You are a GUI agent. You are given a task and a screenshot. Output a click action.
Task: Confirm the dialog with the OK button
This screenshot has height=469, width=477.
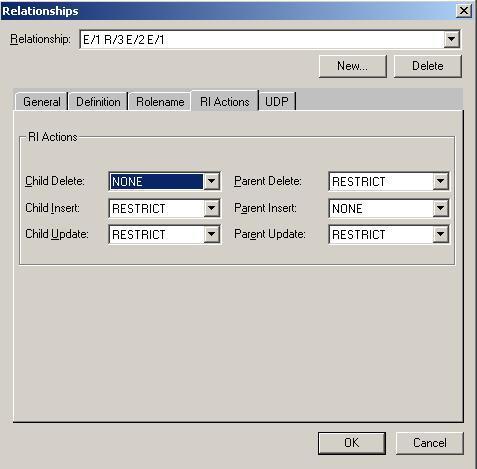click(x=352, y=443)
